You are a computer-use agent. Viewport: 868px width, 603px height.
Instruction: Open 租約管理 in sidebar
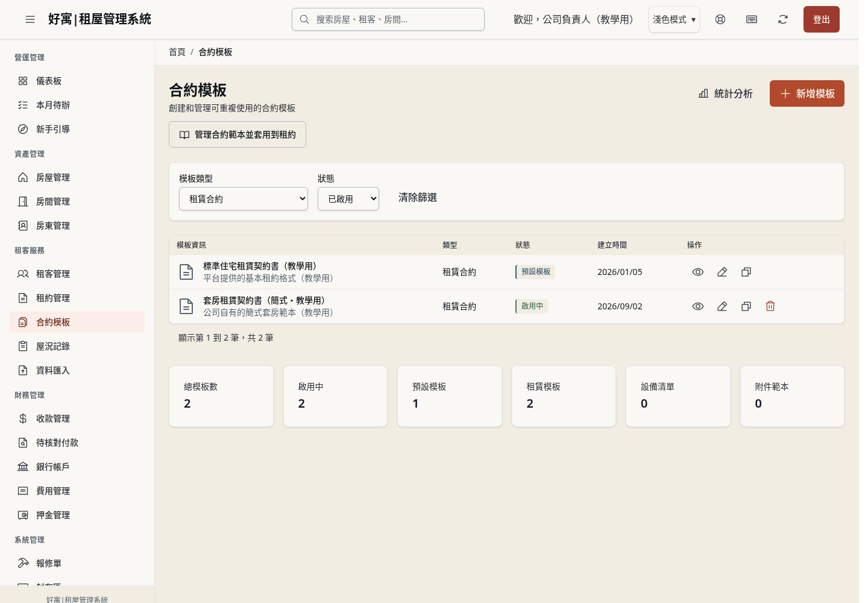pyautogui.click(x=77, y=298)
